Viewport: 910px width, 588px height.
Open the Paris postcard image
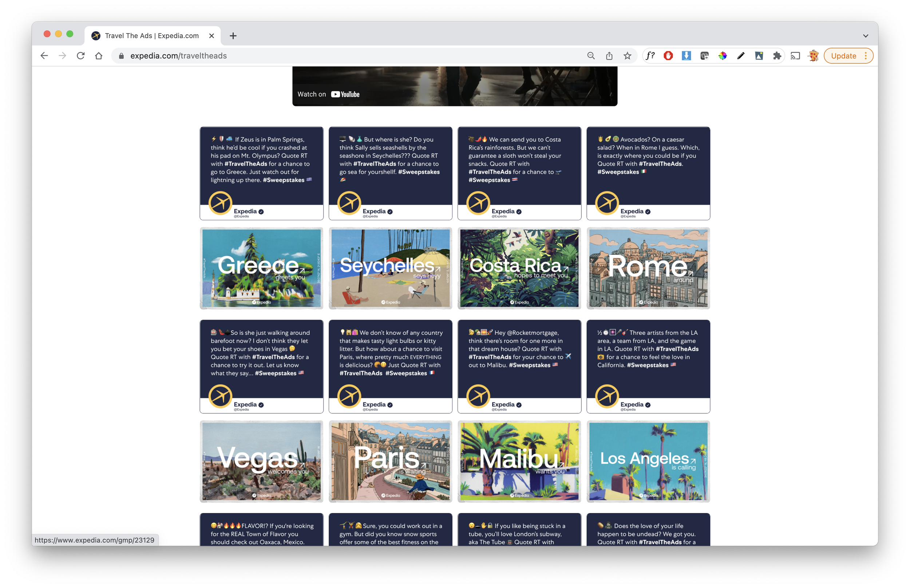click(x=391, y=461)
